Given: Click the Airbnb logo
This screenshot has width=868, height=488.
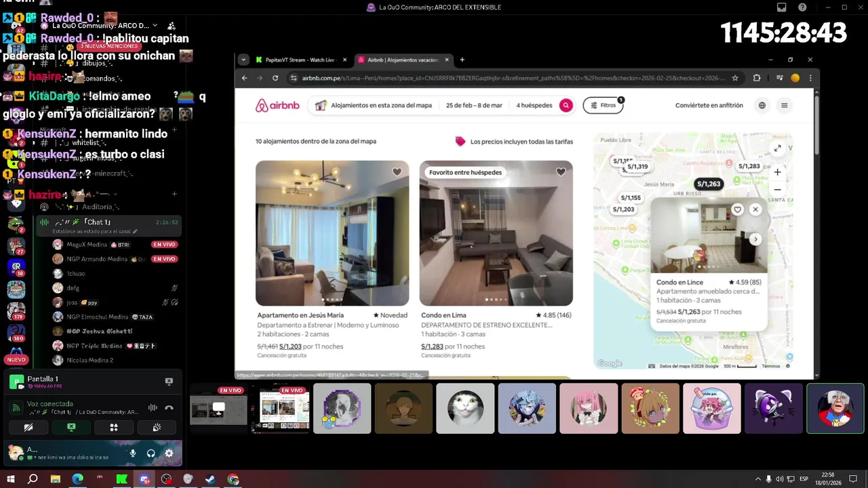Looking at the screenshot, I should click(277, 106).
